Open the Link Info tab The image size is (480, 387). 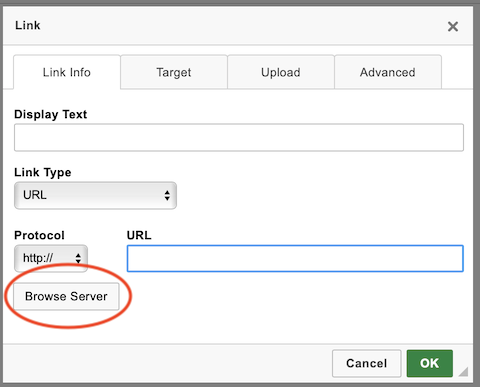tap(67, 72)
